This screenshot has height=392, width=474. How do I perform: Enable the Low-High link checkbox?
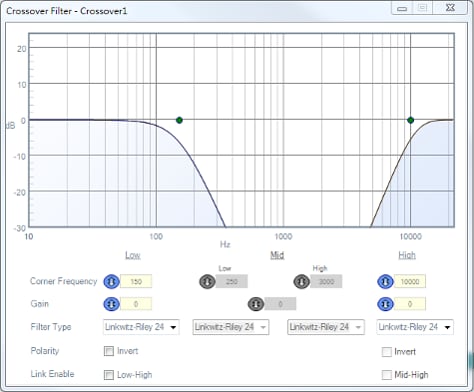tap(109, 375)
